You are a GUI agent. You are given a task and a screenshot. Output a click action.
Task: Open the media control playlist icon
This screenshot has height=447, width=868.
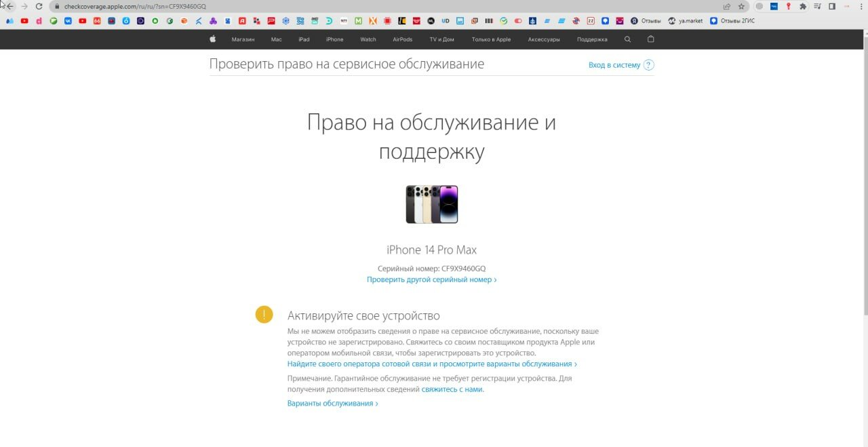coord(818,6)
